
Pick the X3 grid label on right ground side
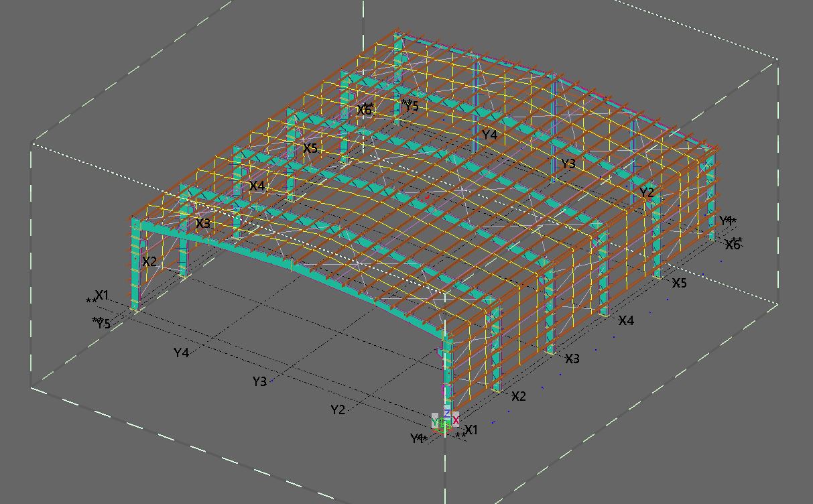point(572,359)
